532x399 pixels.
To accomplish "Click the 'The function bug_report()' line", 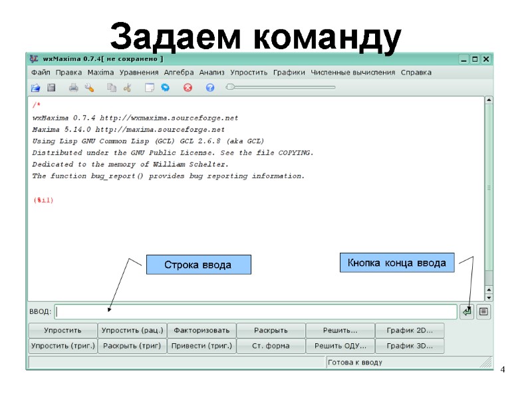I will tap(168, 176).
